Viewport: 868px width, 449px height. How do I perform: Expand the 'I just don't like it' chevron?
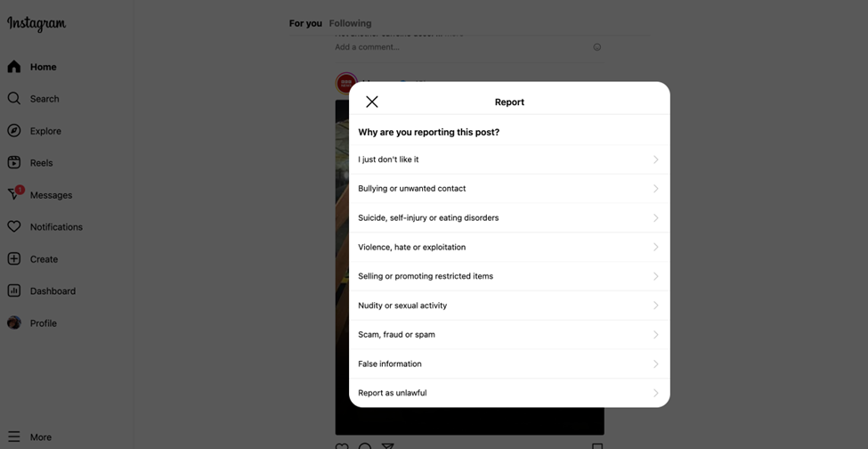coord(655,159)
